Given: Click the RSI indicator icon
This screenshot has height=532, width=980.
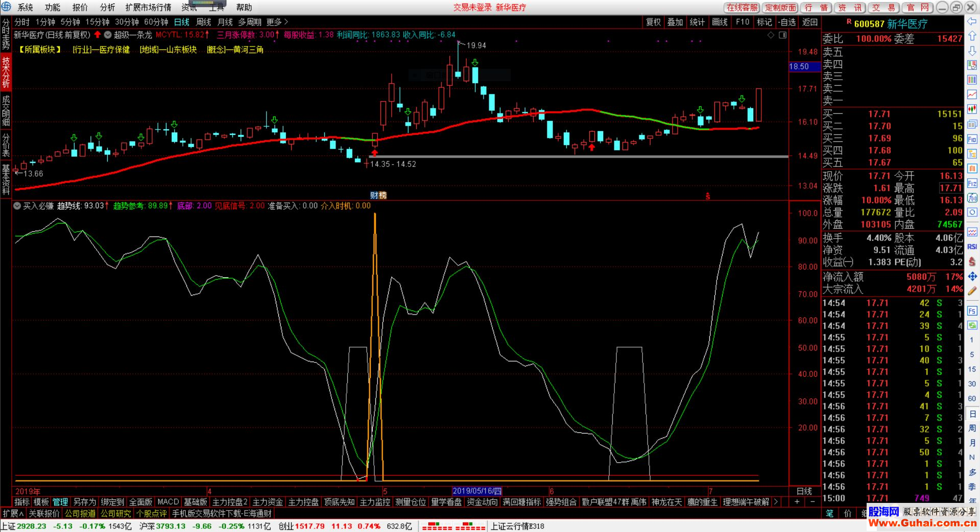Looking at the screenshot, I should [972, 247].
